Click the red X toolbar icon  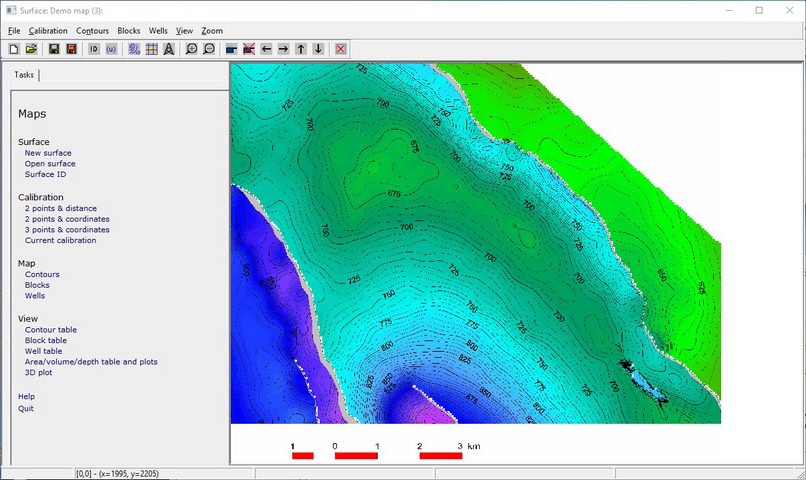point(341,49)
